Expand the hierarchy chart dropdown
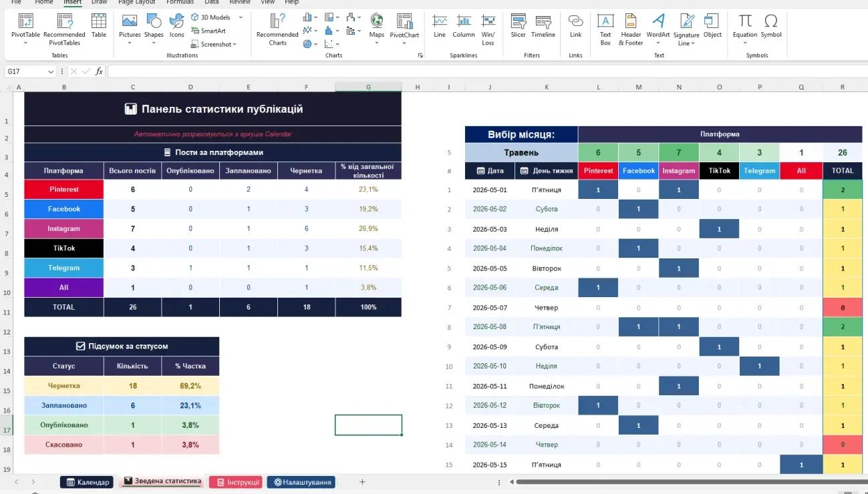Screen dimensions: 868x494 (x=337, y=17)
